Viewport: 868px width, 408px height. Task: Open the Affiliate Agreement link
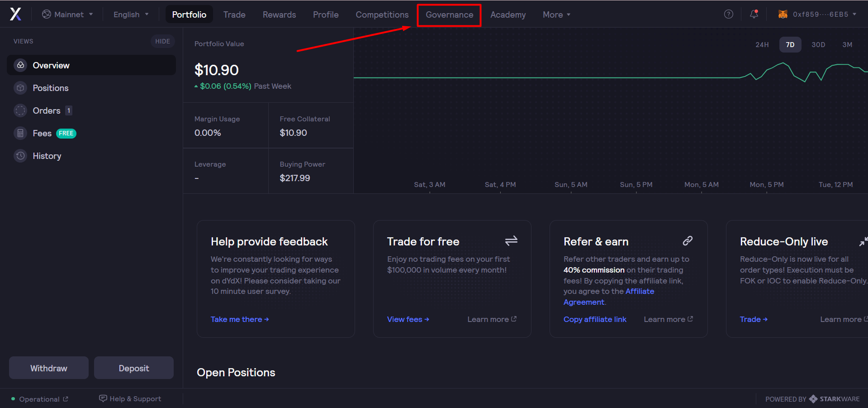609,297
